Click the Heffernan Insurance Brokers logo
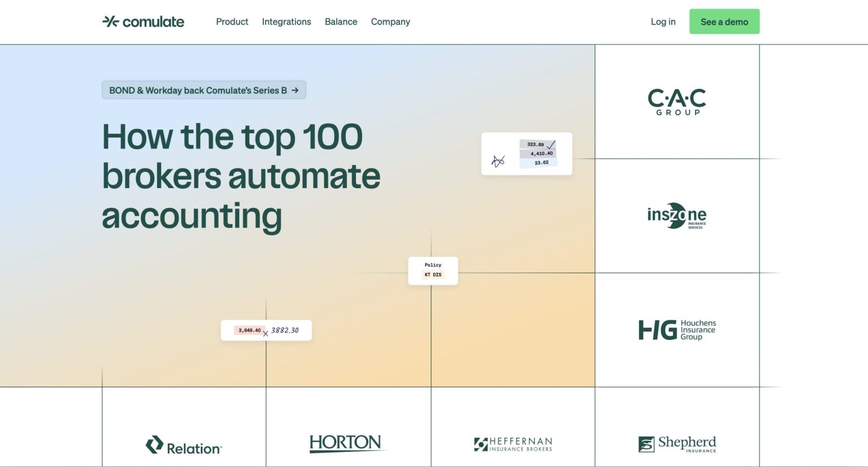 pos(513,444)
